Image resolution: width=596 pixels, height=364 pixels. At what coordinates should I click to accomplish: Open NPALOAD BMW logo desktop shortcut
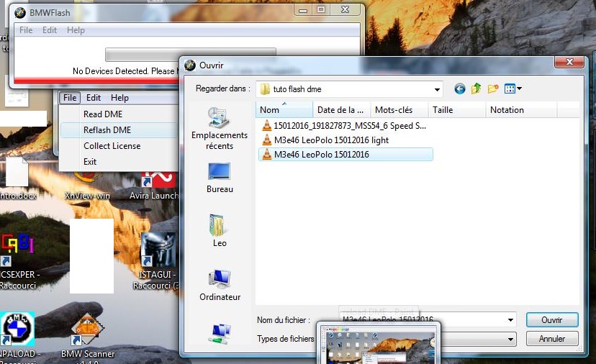pyautogui.click(x=17, y=335)
